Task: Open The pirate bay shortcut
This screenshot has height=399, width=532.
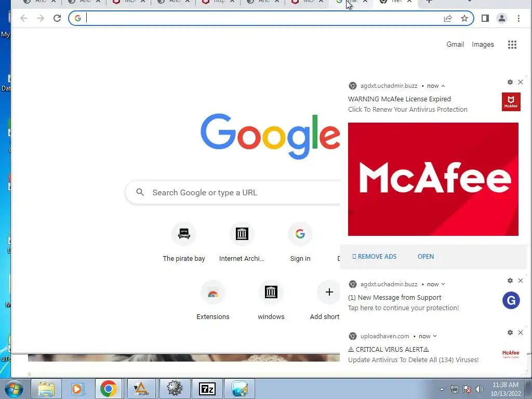Action: (x=184, y=242)
